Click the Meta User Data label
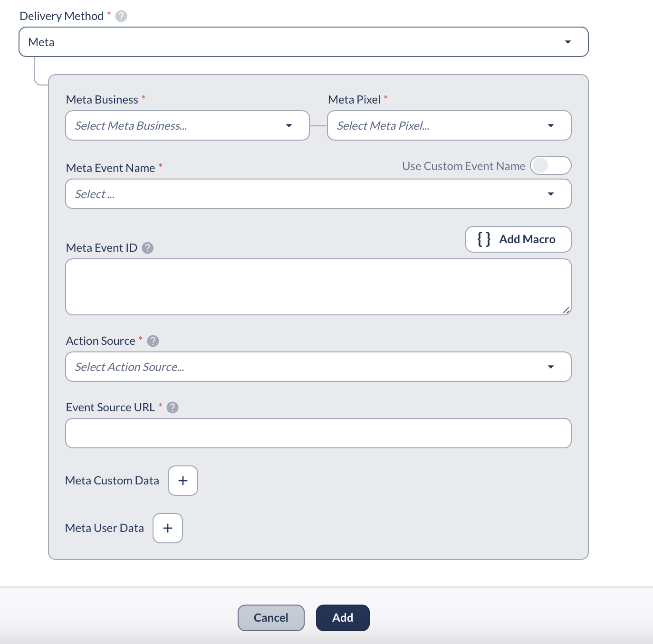Image resolution: width=653 pixels, height=644 pixels. pos(105,528)
